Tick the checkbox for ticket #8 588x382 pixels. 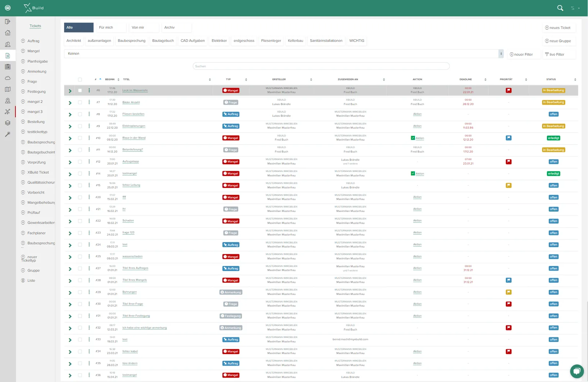pyautogui.click(x=80, y=114)
